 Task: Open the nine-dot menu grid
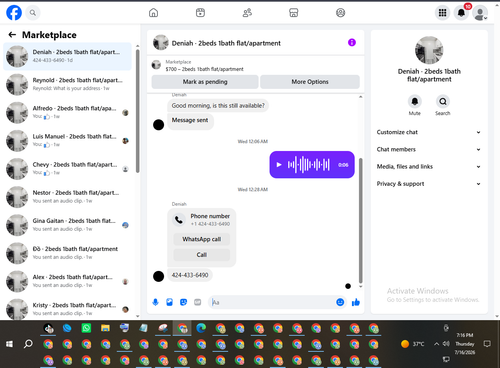pyautogui.click(x=442, y=13)
